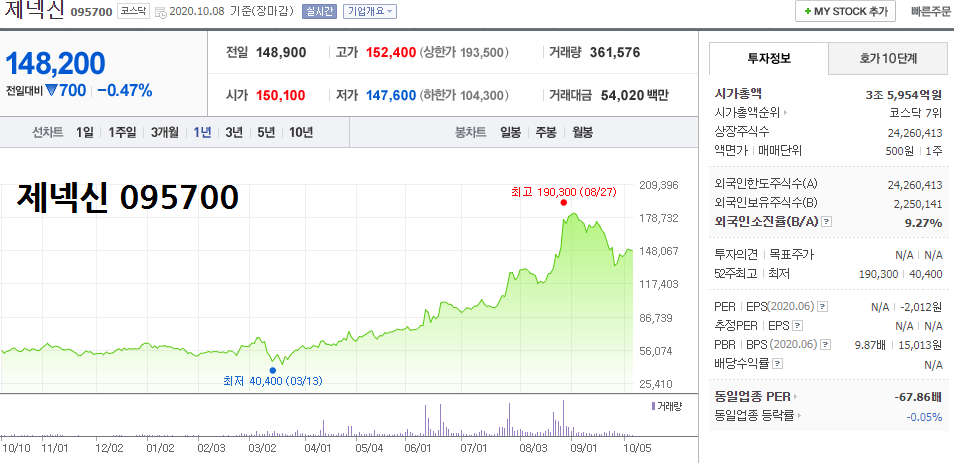954x463 pixels.
Task: Click the 거래대금 value 54,020 백만
Action: click(634, 96)
